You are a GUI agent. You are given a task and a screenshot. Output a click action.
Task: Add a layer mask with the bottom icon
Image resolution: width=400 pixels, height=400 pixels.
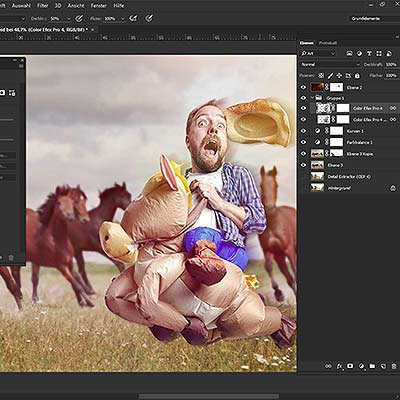(x=350, y=366)
